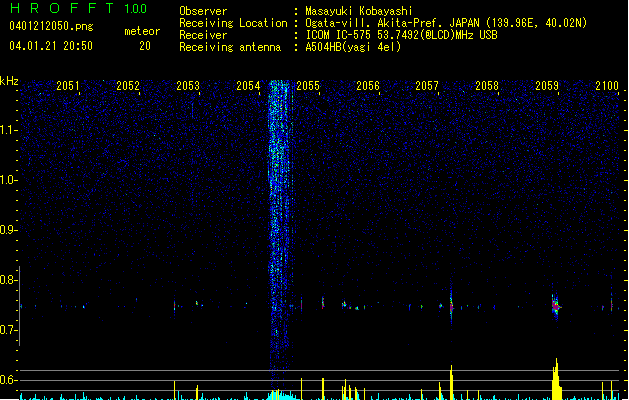629x400 pixels.
Task: Click the HROFFT 1.0.0 title text
Action: pyautogui.click(x=78, y=8)
